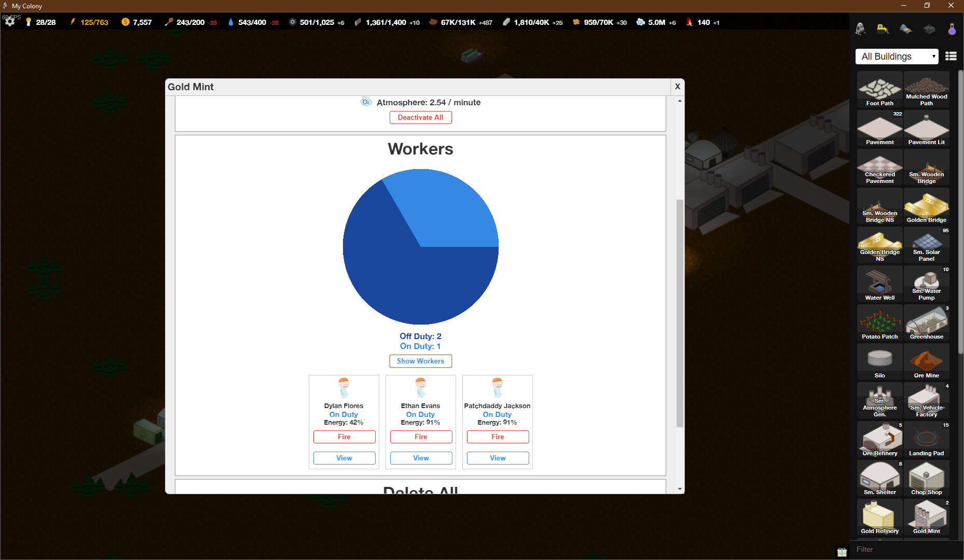Select Sm. Wooden Bridge NS building

(x=880, y=206)
